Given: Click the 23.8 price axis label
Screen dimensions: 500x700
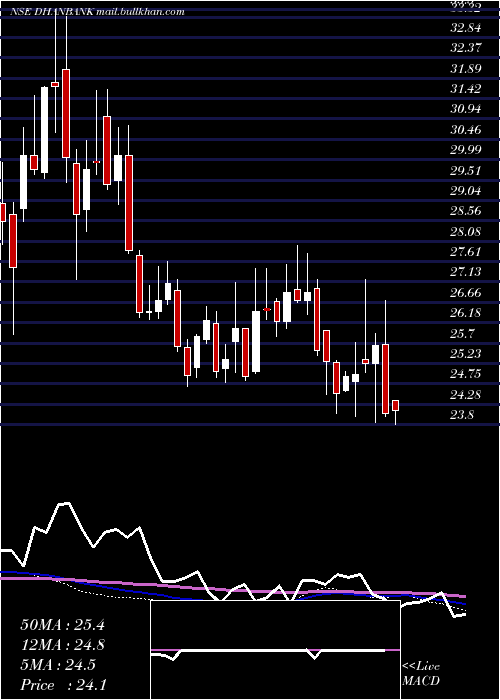Looking at the screenshot, I should click(x=462, y=415).
